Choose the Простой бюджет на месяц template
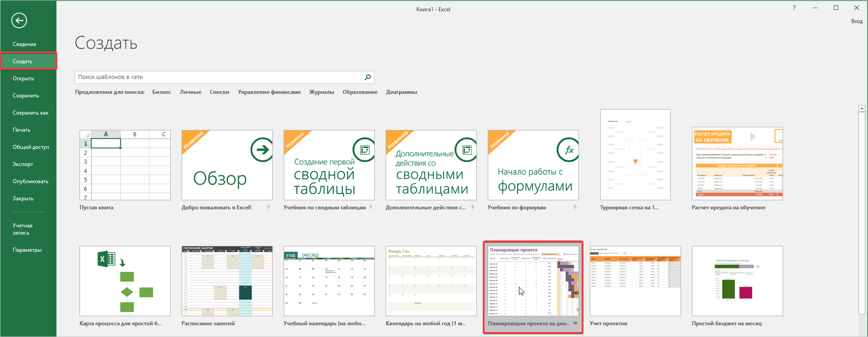The image size is (868, 337). (737, 281)
